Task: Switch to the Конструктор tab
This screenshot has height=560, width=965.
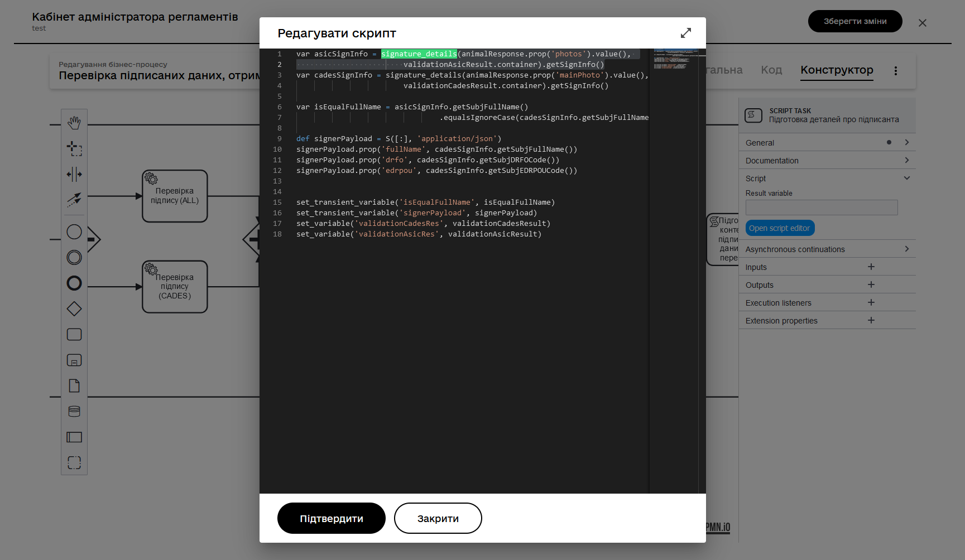Action: 837,70
